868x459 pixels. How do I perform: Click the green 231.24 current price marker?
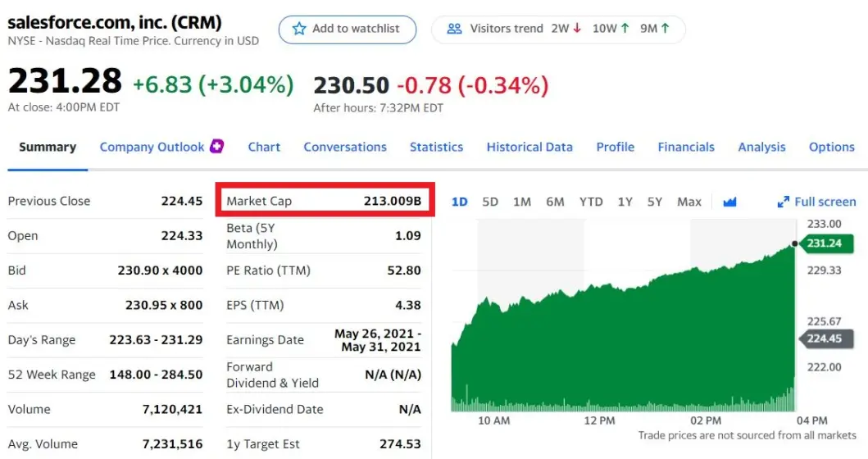pos(826,243)
